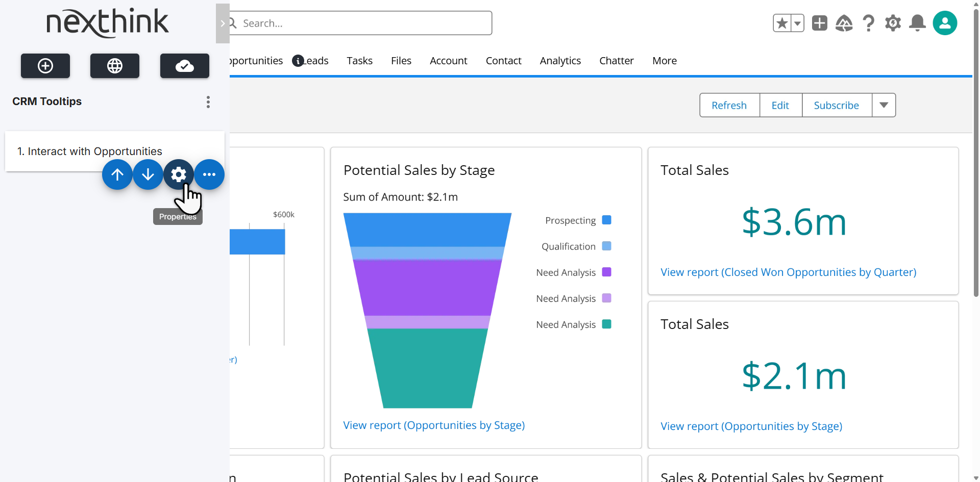Click the Refresh button
The width and height of the screenshot is (980, 482).
click(x=729, y=105)
